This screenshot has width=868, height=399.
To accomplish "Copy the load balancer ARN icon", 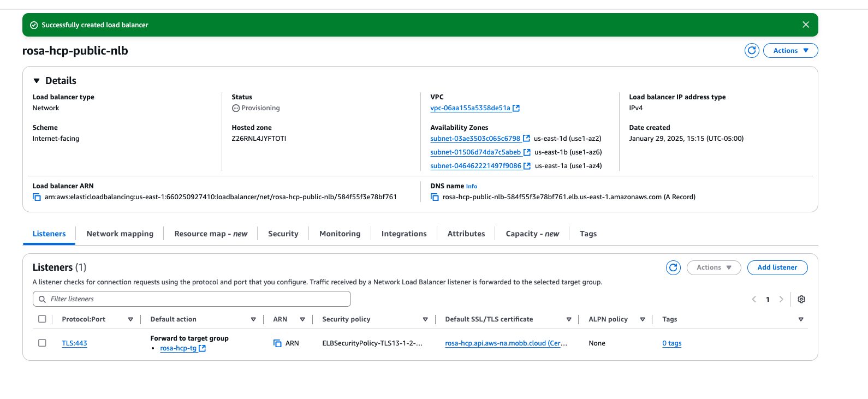I will [x=37, y=197].
